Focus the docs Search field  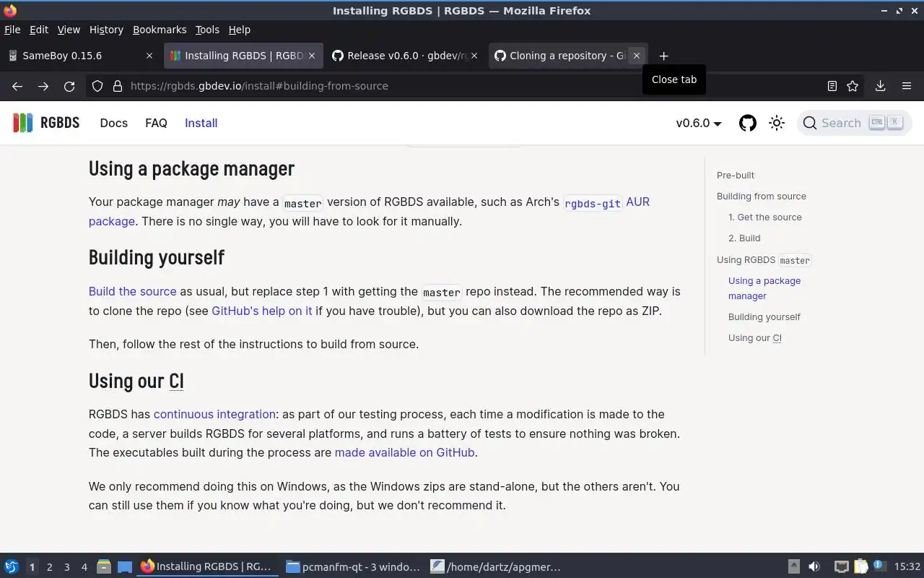[855, 123]
